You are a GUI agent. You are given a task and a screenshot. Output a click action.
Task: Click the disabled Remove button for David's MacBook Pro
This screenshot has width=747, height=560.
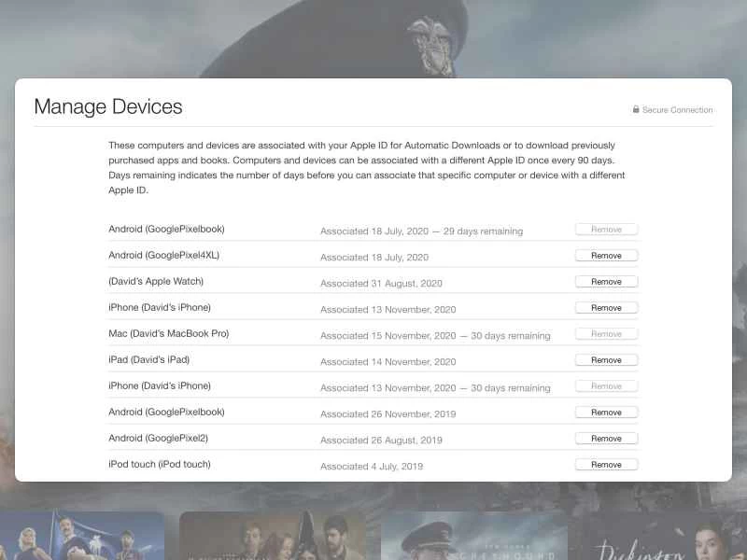pos(606,333)
